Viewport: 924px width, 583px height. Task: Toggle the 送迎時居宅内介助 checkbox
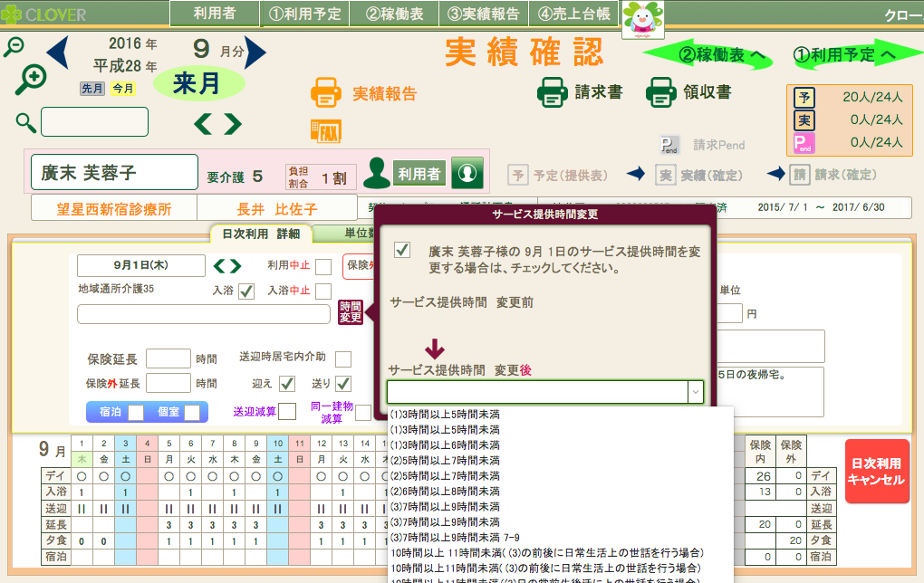pyautogui.click(x=343, y=358)
